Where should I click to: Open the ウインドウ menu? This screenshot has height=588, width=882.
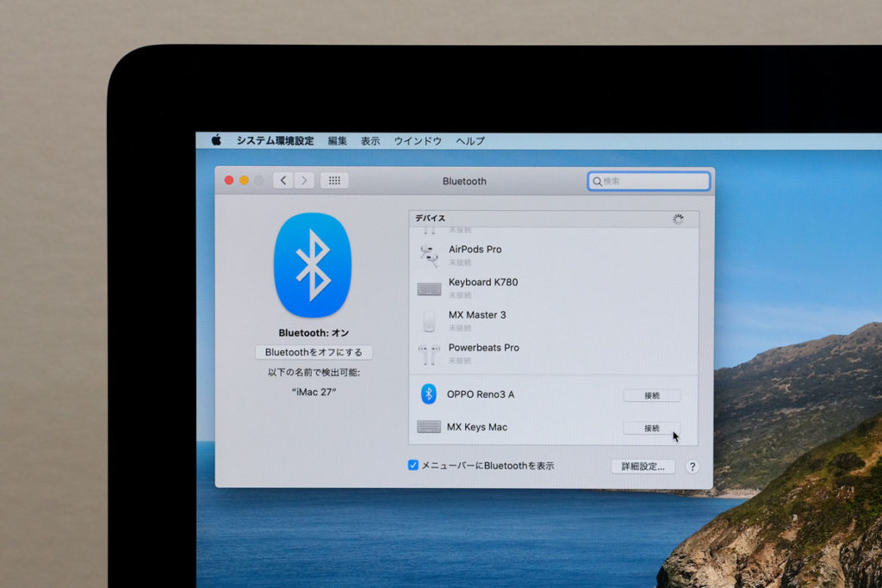[418, 141]
